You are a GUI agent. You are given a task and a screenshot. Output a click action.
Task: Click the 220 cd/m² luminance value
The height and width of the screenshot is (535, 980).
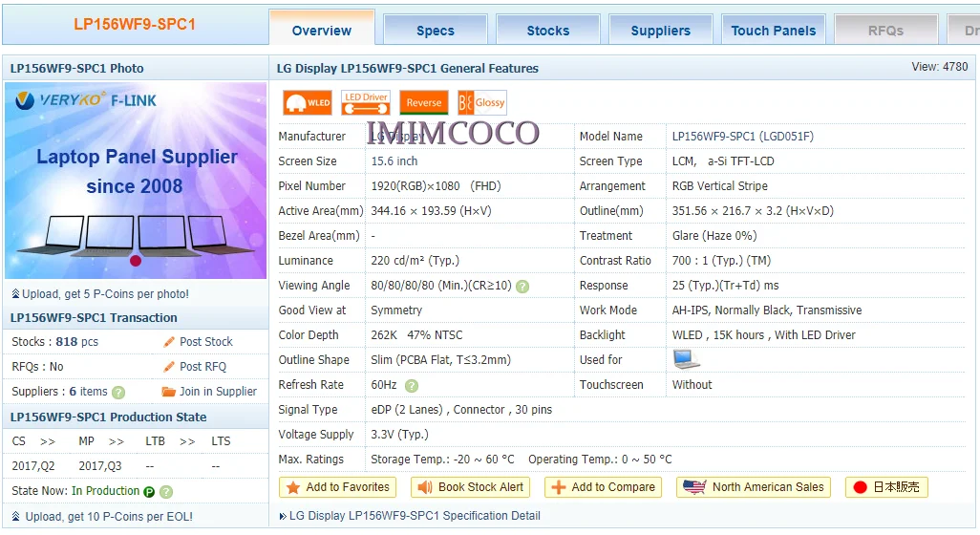pyautogui.click(x=415, y=261)
